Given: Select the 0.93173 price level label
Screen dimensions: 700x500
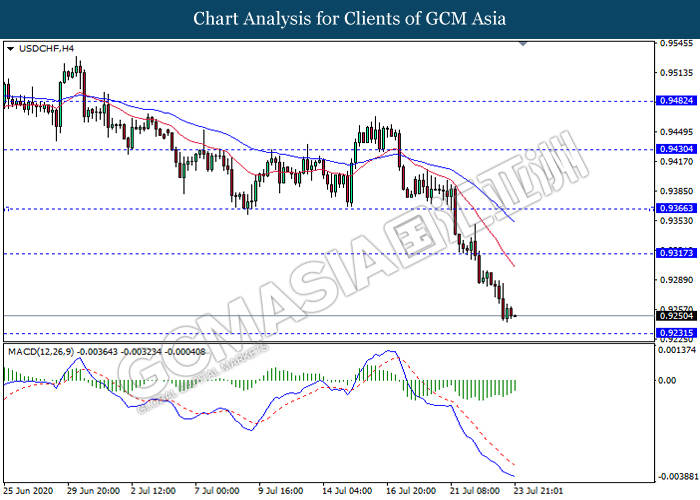Looking at the screenshot, I should [676, 253].
